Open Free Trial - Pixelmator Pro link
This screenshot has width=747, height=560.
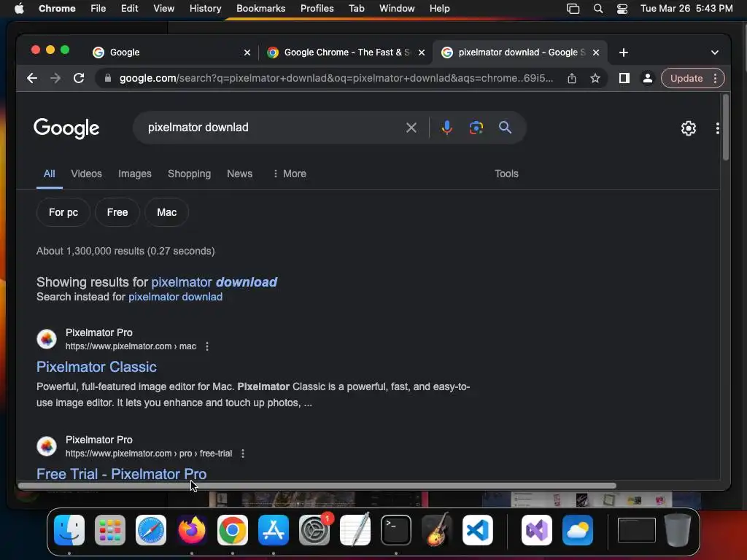[x=122, y=474]
